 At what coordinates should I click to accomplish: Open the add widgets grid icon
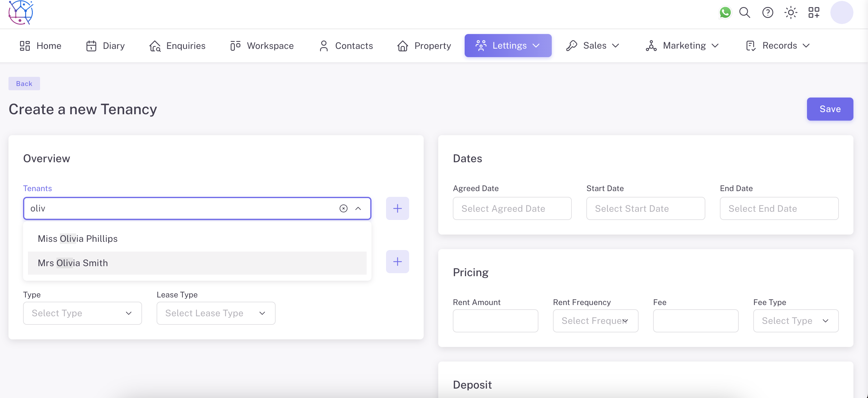click(x=814, y=12)
